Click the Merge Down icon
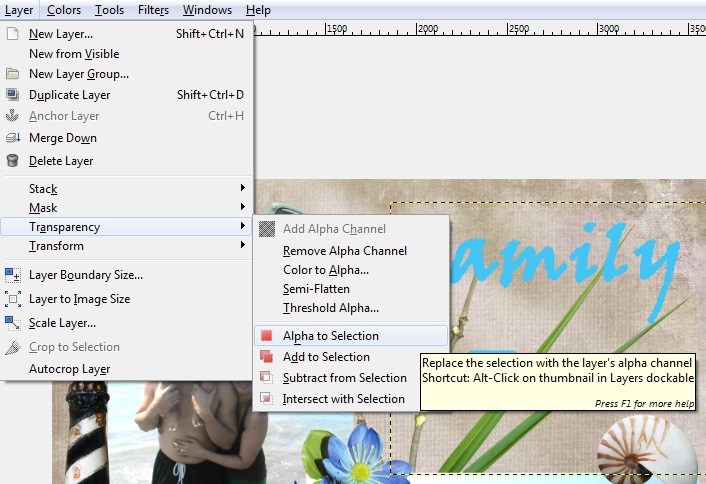This screenshot has width=706, height=484. [x=13, y=138]
